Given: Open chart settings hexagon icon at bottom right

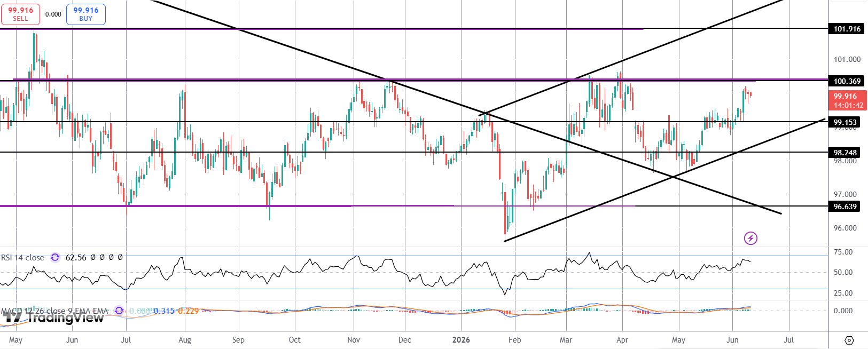Looking at the screenshot, I should click(x=849, y=340).
